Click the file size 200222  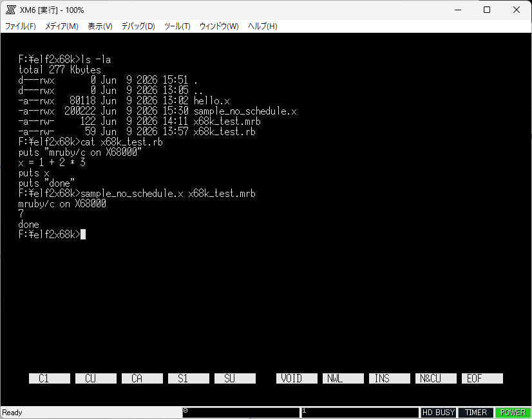pyautogui.click(x=80, y=111)
